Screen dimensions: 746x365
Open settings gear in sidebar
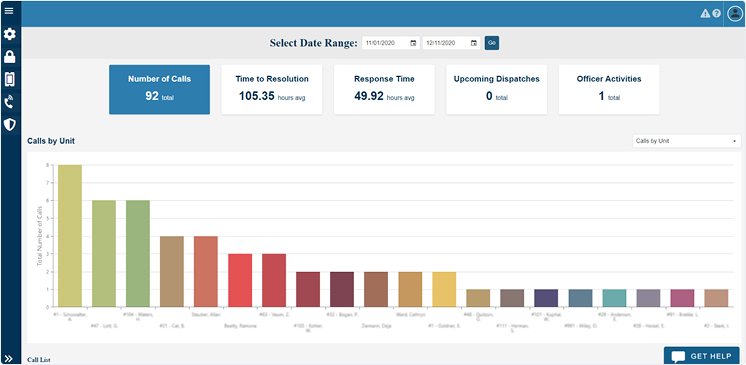(10, 34)
